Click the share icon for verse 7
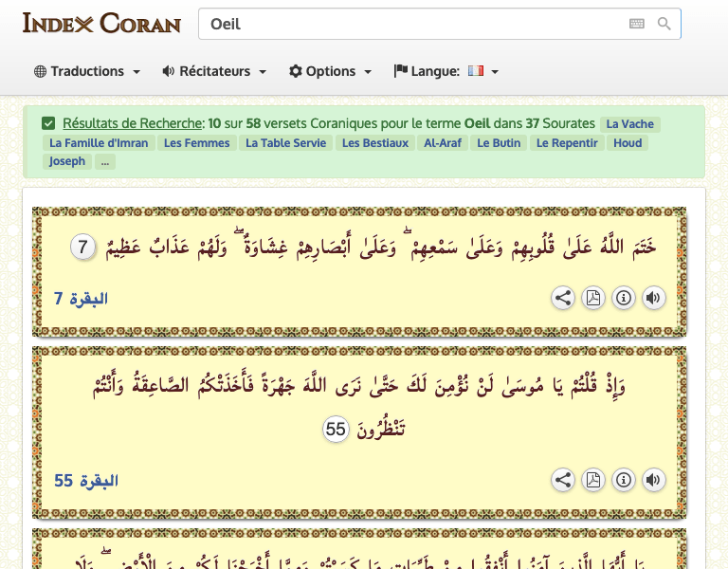Viewport: 728px width, 569px height. [563, 299]
